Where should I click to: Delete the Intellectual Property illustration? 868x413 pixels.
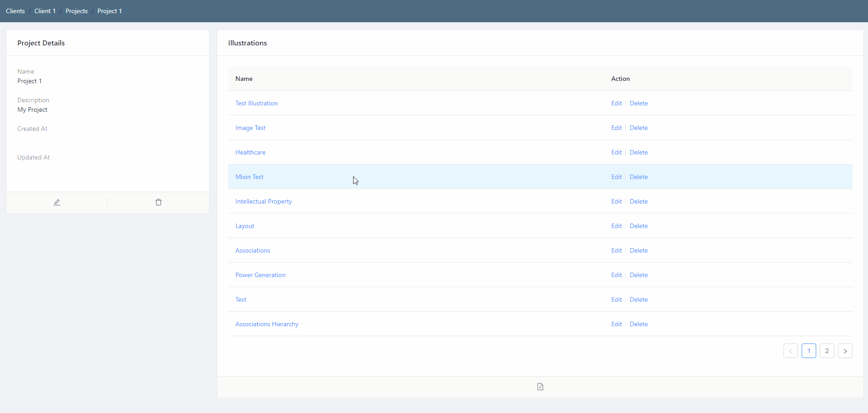[639, 201]
